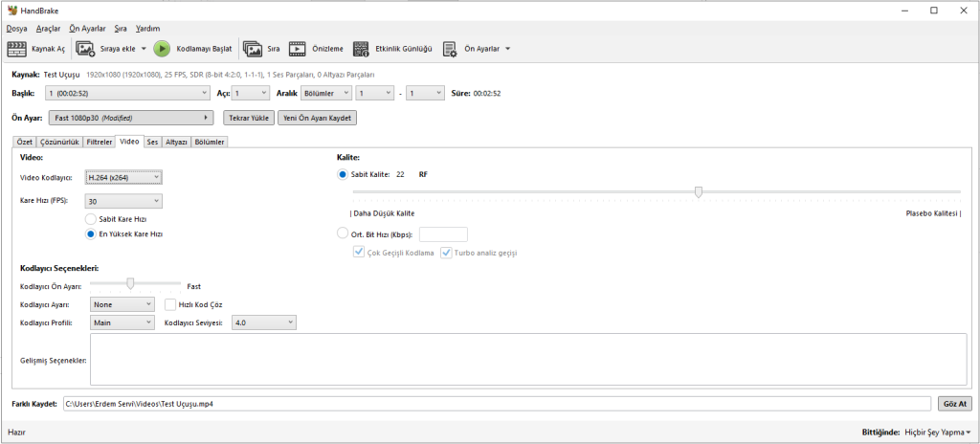Image resolution: width=980 pixels, height=444 pixels.
Task: Switch to the Bölümler tab
Action: [x=210, y=142]
